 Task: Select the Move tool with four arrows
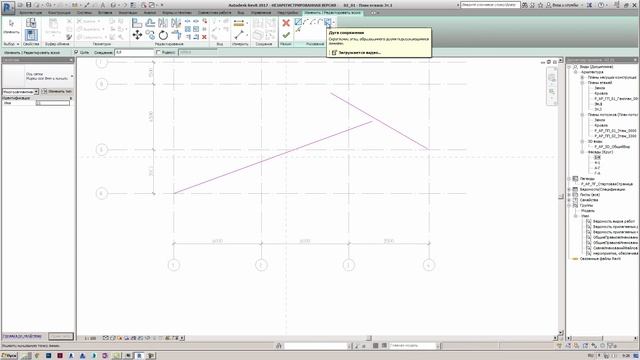pos(137,35)
